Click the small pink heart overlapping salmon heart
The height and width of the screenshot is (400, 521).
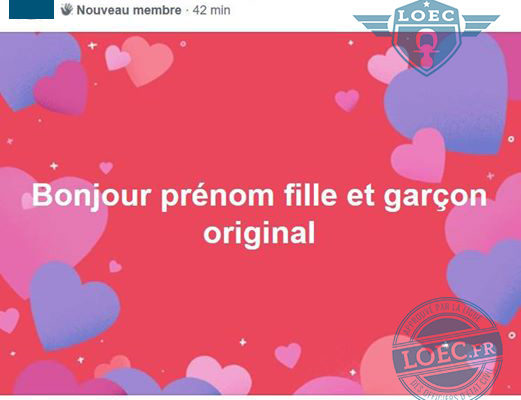point(117,58)
